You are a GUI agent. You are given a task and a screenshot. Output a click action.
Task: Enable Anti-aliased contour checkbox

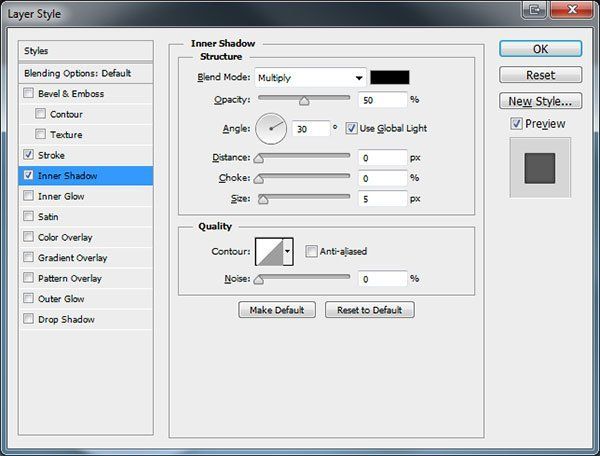311,251
